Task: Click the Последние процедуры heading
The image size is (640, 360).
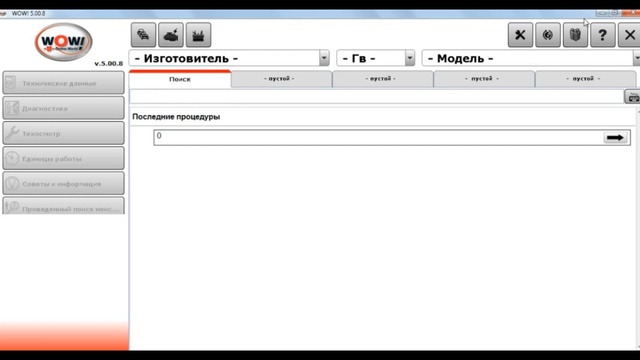Action: 176,117
